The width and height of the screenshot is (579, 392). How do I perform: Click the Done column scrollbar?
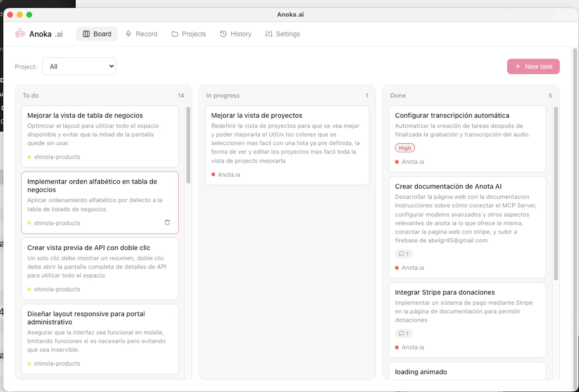[x=556, y=193]
